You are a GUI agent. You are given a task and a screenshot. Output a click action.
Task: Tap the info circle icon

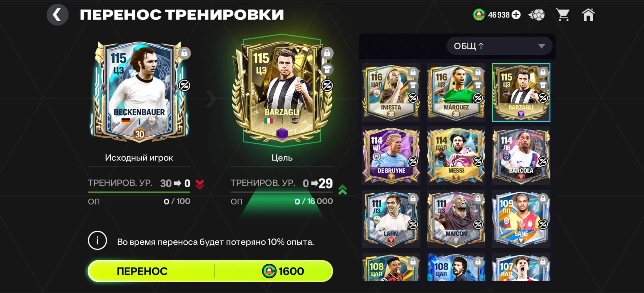(x=97, y=240)
